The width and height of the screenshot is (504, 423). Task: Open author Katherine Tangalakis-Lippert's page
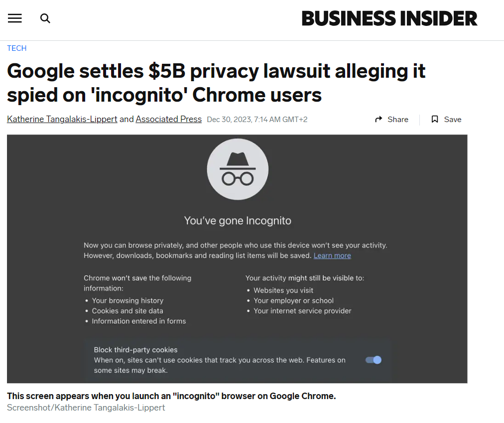62,120
